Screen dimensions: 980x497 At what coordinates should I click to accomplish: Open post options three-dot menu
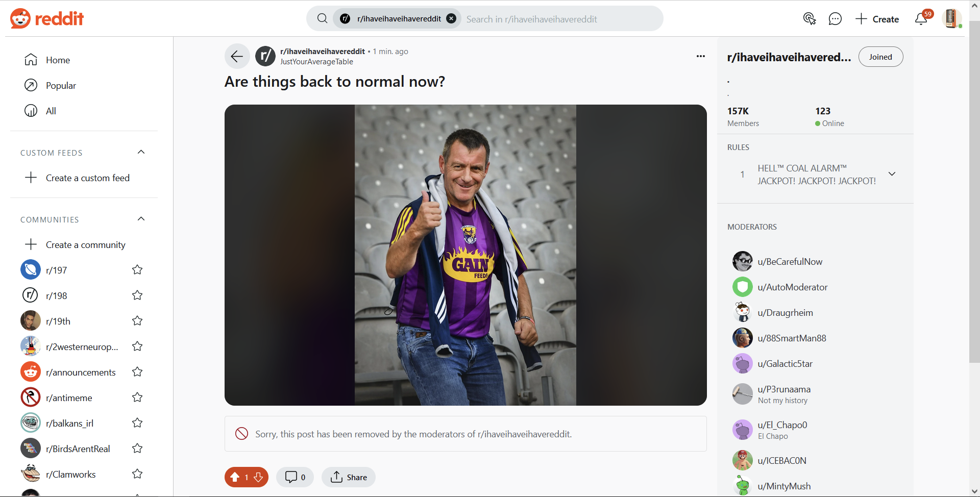tap(700, 56)
